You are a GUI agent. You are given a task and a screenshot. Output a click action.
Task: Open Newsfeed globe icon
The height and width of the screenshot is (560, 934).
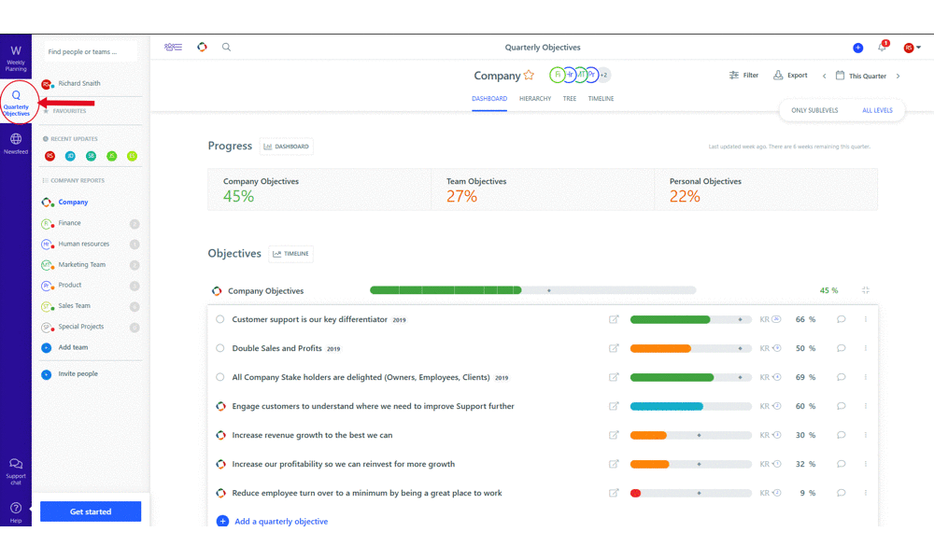tap(16, 139)
